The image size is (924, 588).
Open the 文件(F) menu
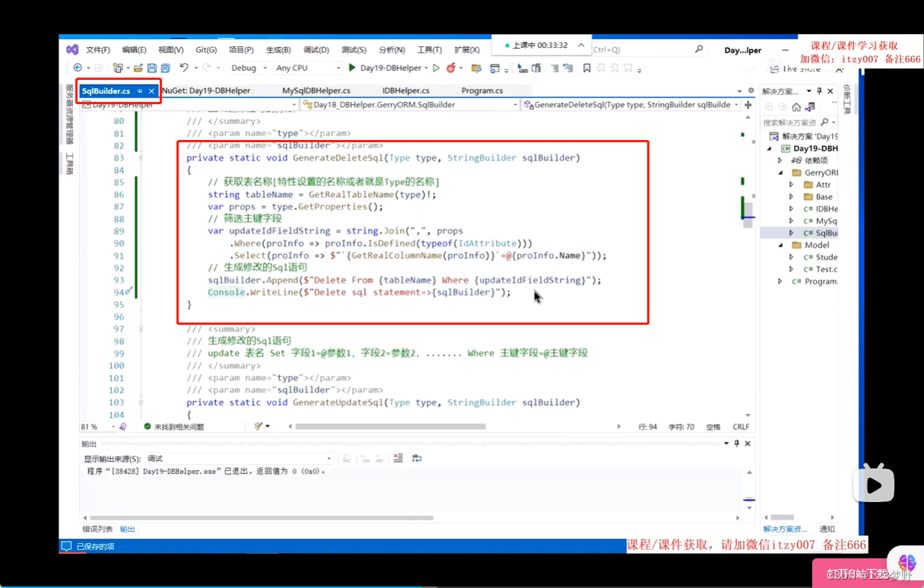[x=98, y=49]
